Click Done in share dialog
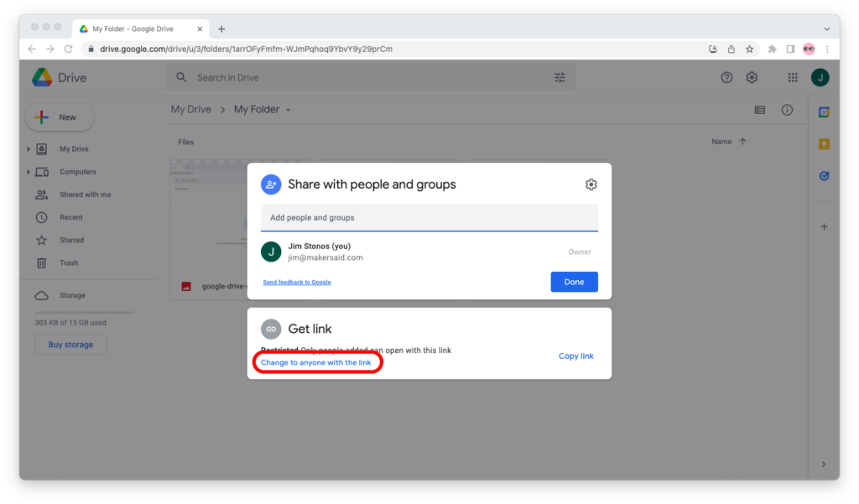Image resolution: width=859 pixels, height=504 pixels. (x=574, y=282)
